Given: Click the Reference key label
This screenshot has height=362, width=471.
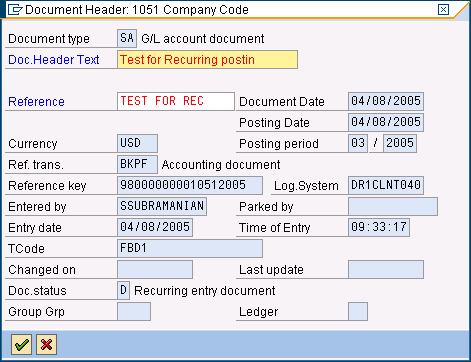Looking at the screenshot, I should [47, 186].
